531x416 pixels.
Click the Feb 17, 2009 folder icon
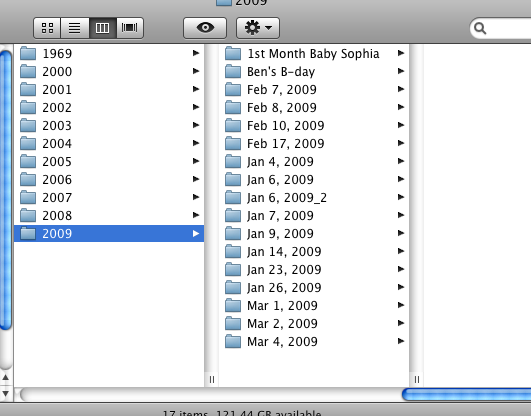233,143
